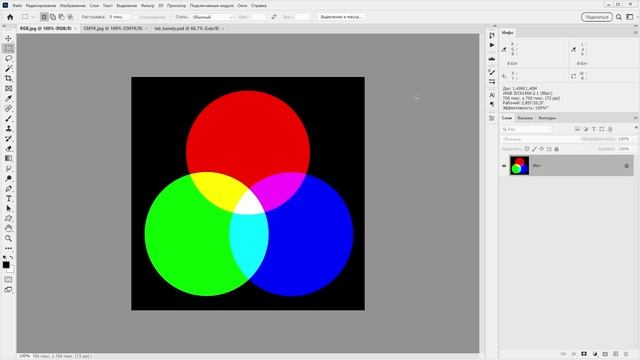Toggle lock transparent pixels in Layers panel
640x360 pixels.
(x=527, y=149)
